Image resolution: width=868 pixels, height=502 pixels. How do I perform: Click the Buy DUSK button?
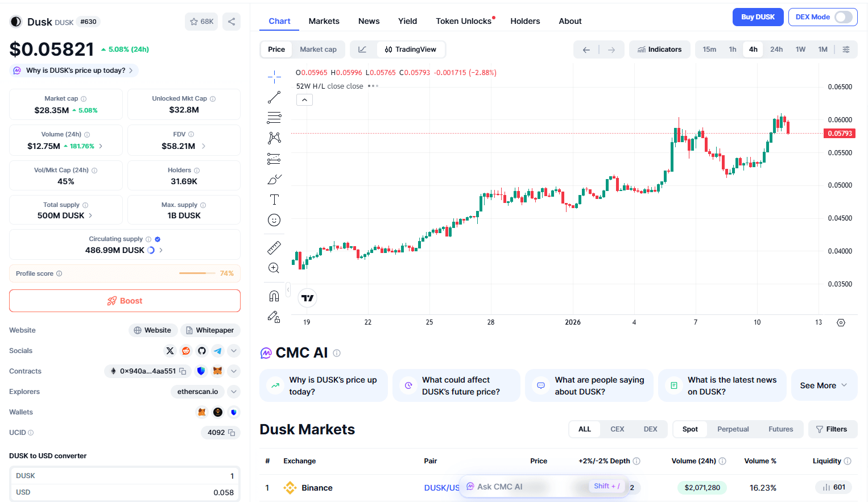[758, 17]
